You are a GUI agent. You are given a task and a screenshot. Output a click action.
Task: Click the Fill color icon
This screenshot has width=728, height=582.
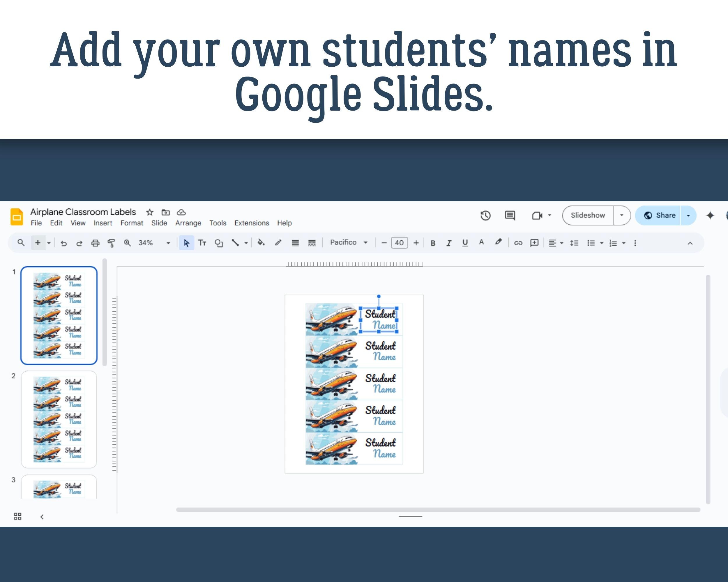[x=261, y=243]
